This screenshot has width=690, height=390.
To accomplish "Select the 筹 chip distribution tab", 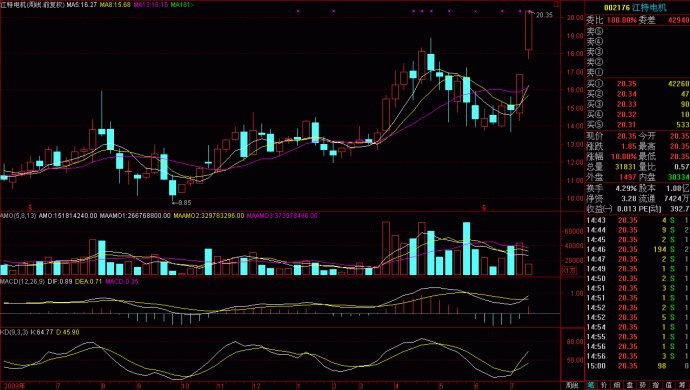I will pos(682,385).
